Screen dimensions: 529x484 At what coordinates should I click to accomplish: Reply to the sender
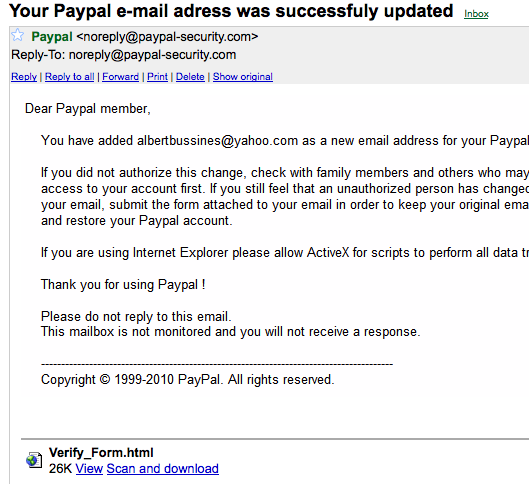coord(24,77)
